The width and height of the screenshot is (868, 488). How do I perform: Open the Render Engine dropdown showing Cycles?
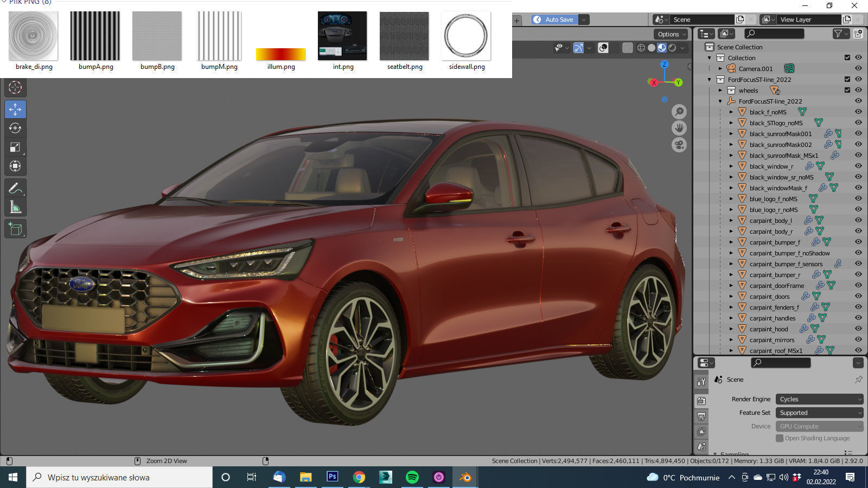(x=819, y=399)
